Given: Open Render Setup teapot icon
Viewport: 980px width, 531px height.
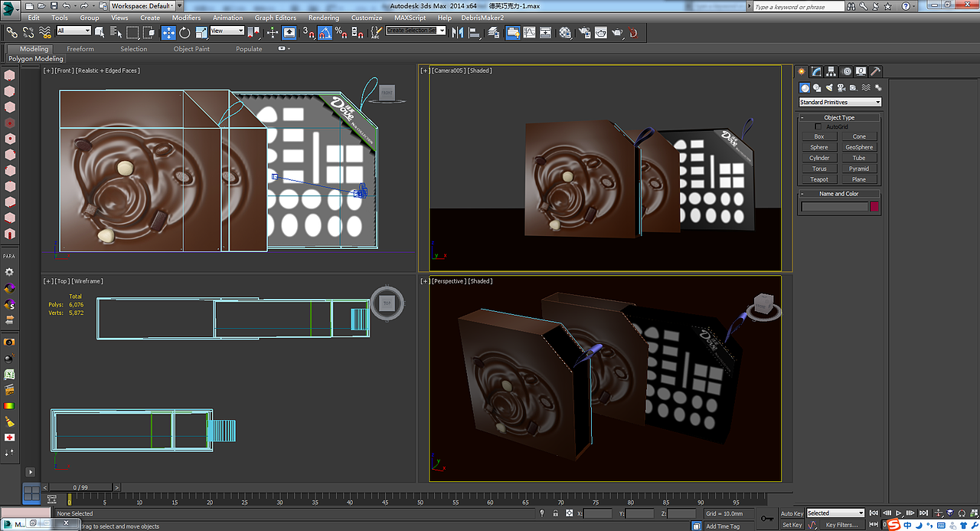Looking at the screenshot, I should 584,33.
